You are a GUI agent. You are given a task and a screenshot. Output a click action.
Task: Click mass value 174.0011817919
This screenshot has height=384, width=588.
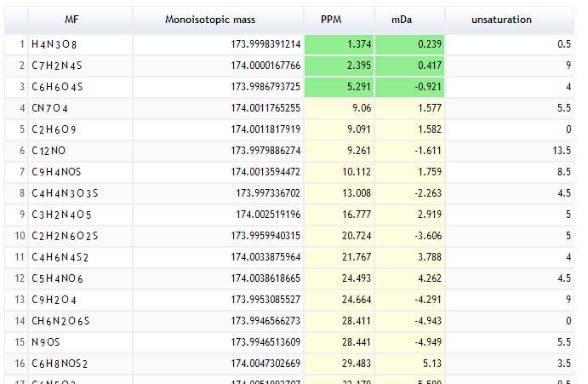[265, 129]
